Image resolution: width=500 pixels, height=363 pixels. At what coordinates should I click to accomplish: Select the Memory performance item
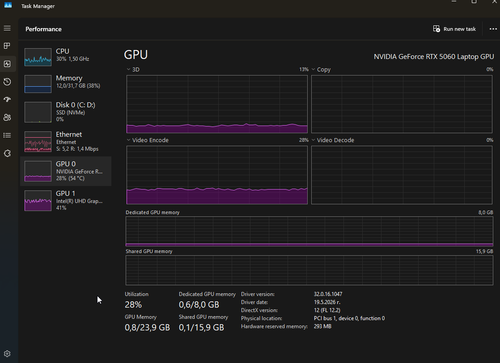(66, 83)
